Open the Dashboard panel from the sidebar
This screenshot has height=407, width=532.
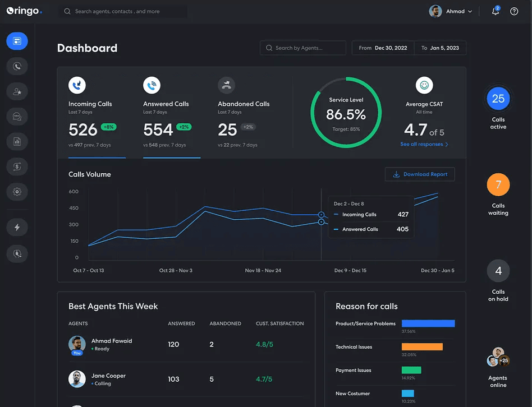click(17, 41)
